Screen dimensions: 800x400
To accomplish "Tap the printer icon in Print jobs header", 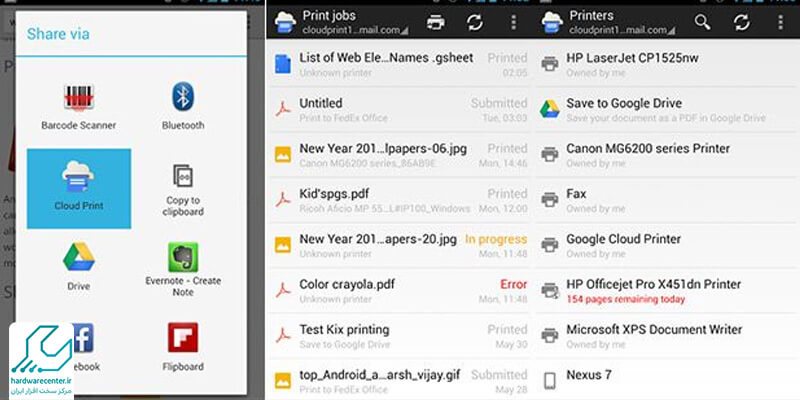I will (435, 22).
